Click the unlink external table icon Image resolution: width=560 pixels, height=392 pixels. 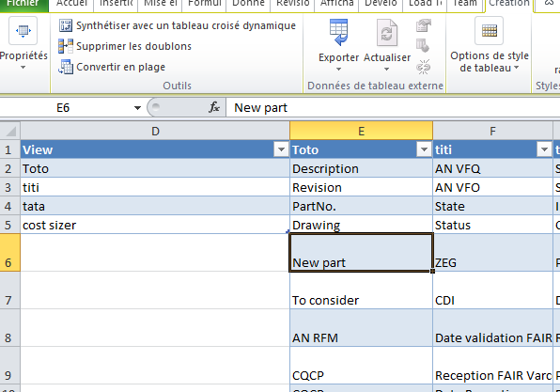pyautogui.click(x=424, y=67)
